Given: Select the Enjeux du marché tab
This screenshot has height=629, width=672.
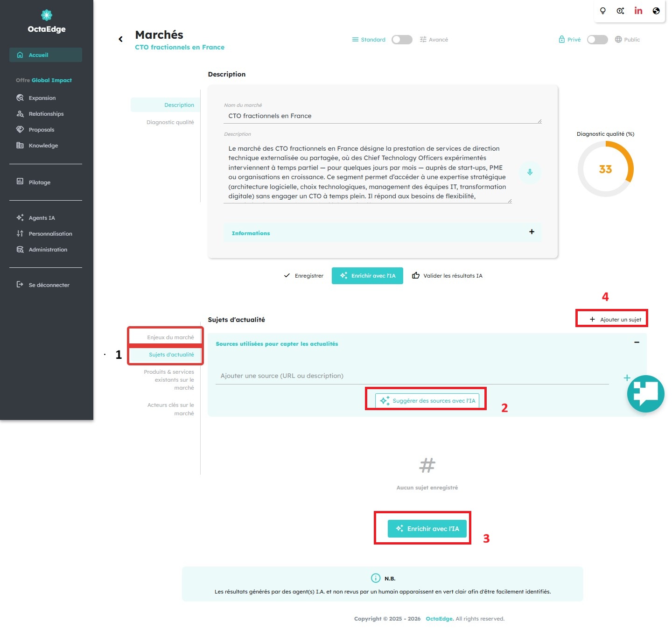Looking at the screenshot, I should click(170, 337).
